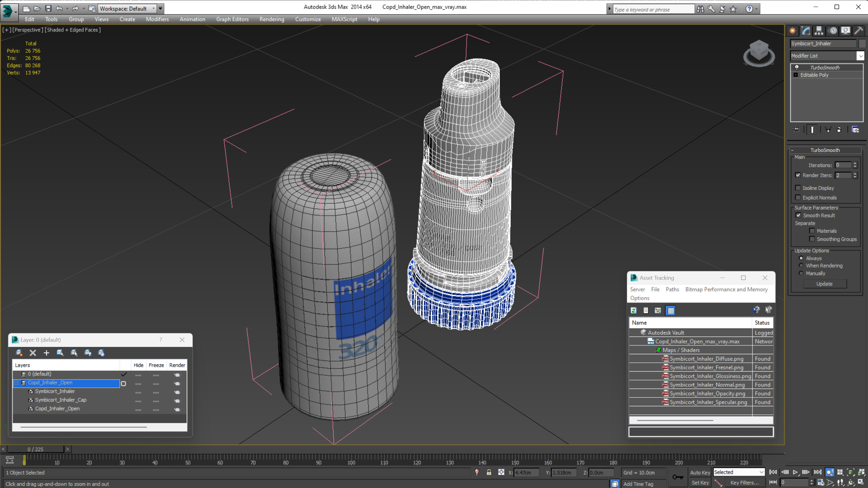Click the Help question mark icon
The height and width of the screenshot is (488, 868).
[749, 9]
